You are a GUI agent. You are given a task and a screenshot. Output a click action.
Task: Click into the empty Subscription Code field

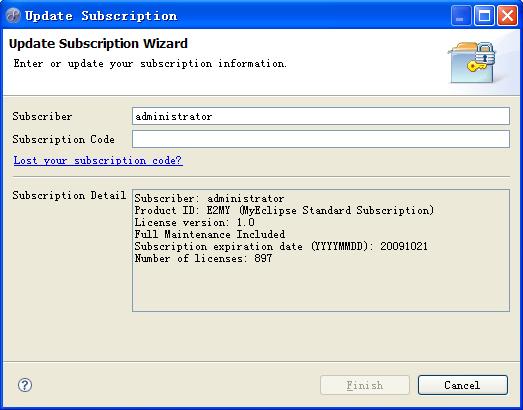pos(321,139)
